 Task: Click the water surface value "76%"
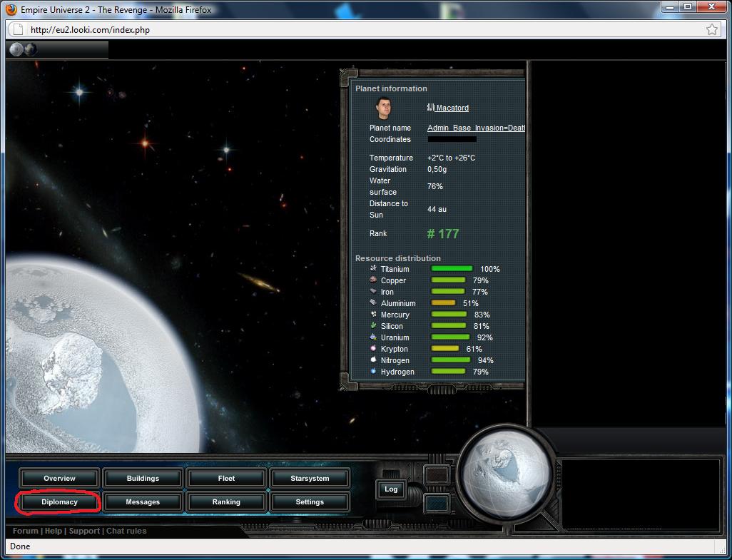(435, 186)
